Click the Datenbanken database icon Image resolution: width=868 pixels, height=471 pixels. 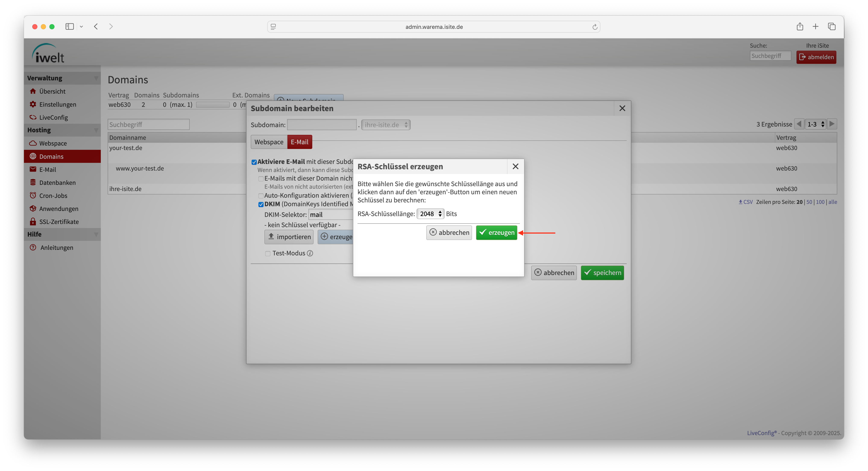pyautogui.click(x=33, y=183)
